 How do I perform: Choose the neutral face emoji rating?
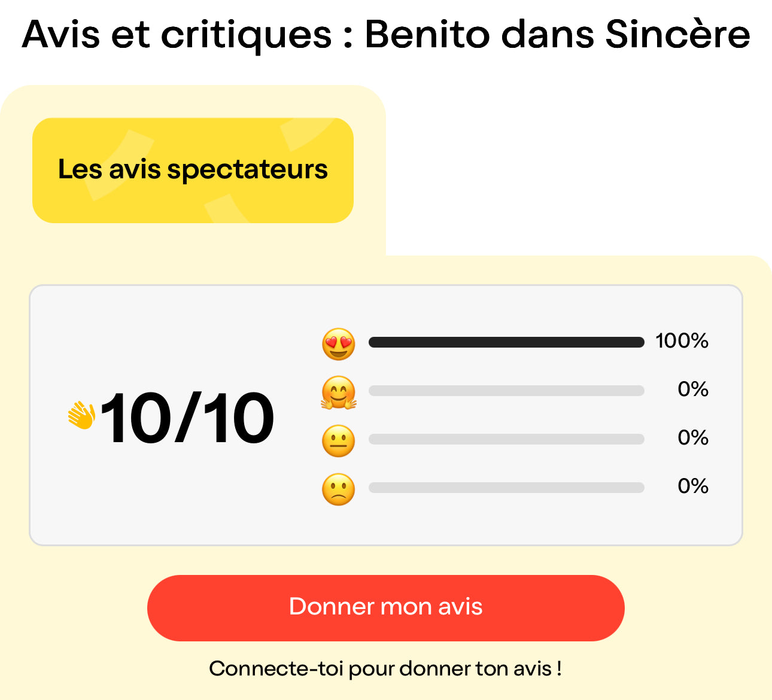(x=338, y=441)
